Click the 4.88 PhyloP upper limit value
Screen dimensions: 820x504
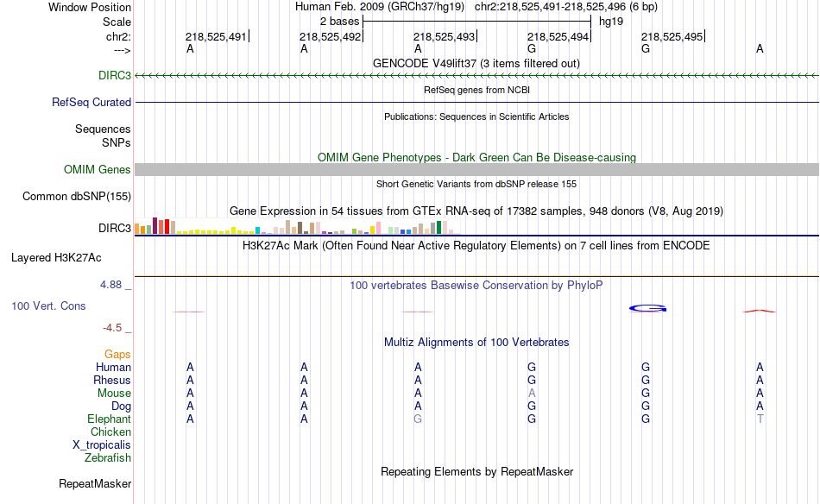coord(110,285)
